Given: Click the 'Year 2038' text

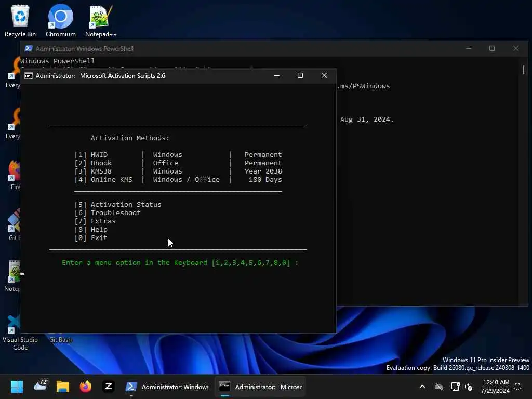Looking at the screenshot, I should point(263,171).
